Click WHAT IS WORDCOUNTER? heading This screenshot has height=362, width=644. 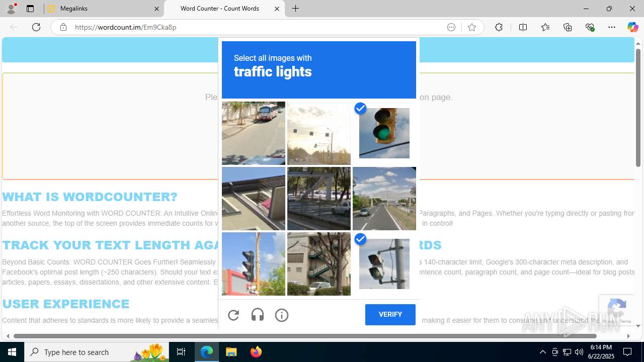coord(90,197)
